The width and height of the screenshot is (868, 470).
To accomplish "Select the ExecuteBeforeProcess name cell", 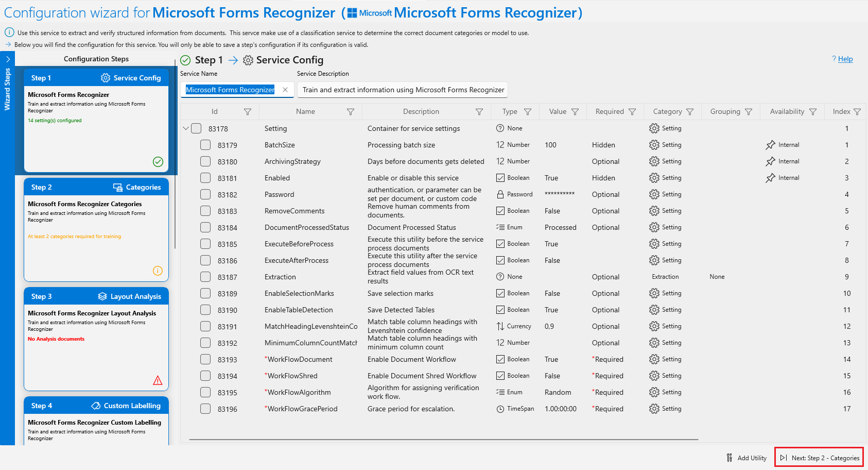I will [299, 244].
